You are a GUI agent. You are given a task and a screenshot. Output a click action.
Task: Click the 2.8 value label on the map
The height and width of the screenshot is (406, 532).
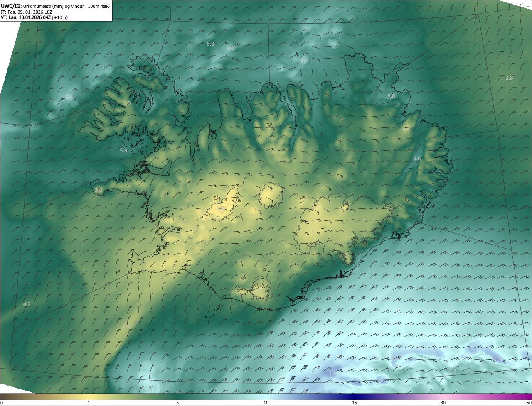[x=127, y=103]
